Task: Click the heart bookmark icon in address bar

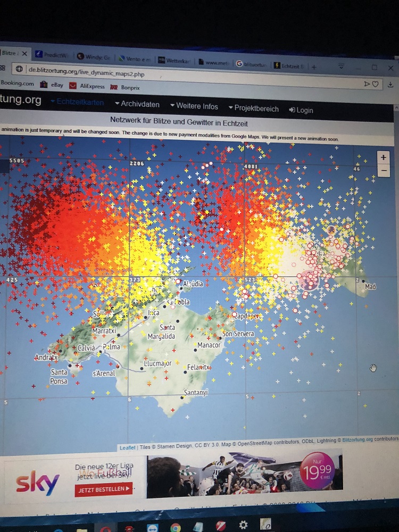Action: click(375, 84)
